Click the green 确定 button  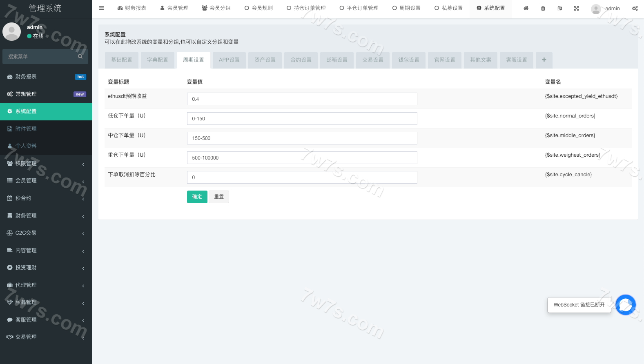coord(197,197)
